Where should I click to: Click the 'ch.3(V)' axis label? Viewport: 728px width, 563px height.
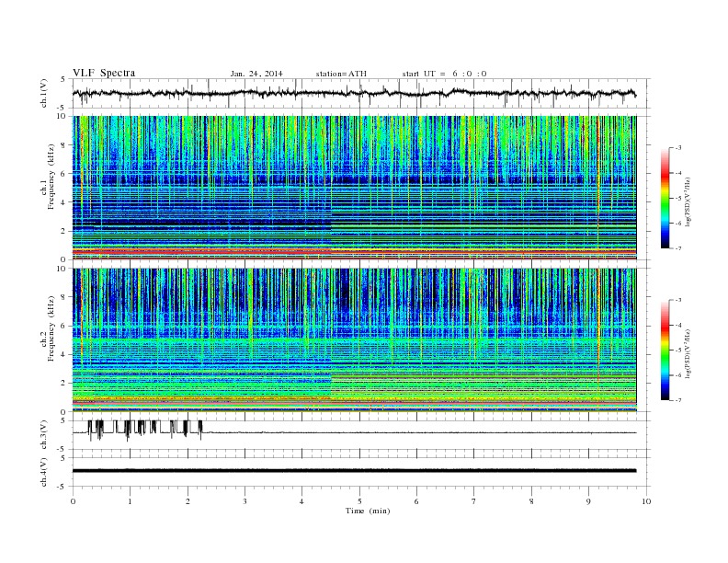pos(44,435)
